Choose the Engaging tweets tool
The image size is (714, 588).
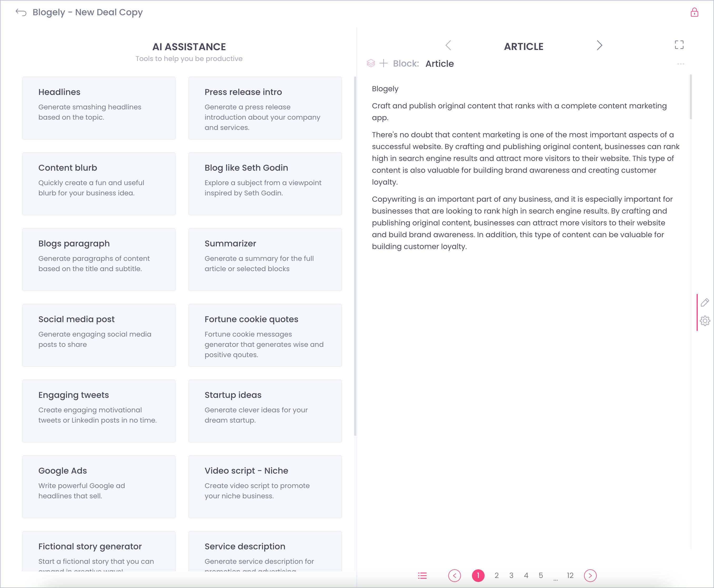(x=99, y=411)
